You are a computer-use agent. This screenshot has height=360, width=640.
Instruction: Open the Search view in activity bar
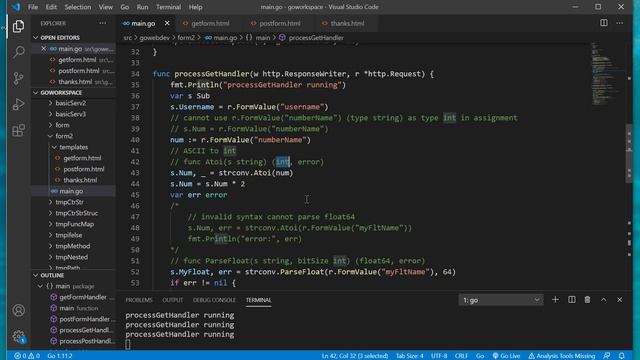(x=18, y=52)
